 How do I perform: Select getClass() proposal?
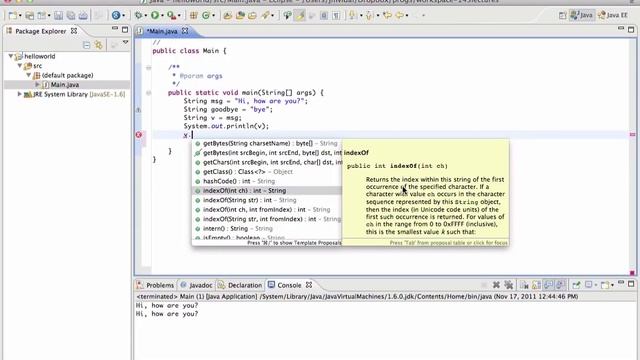(x=267, y=172)
